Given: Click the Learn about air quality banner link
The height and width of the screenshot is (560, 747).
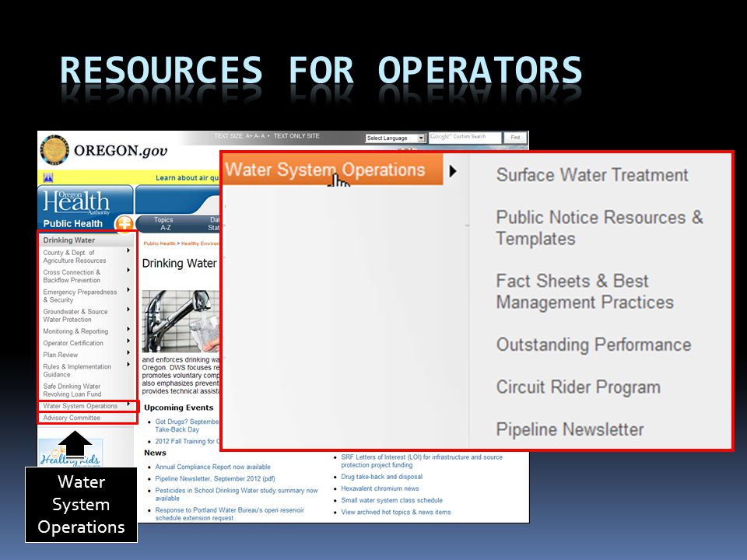Looking at the screenshot, I should (188, 178).
